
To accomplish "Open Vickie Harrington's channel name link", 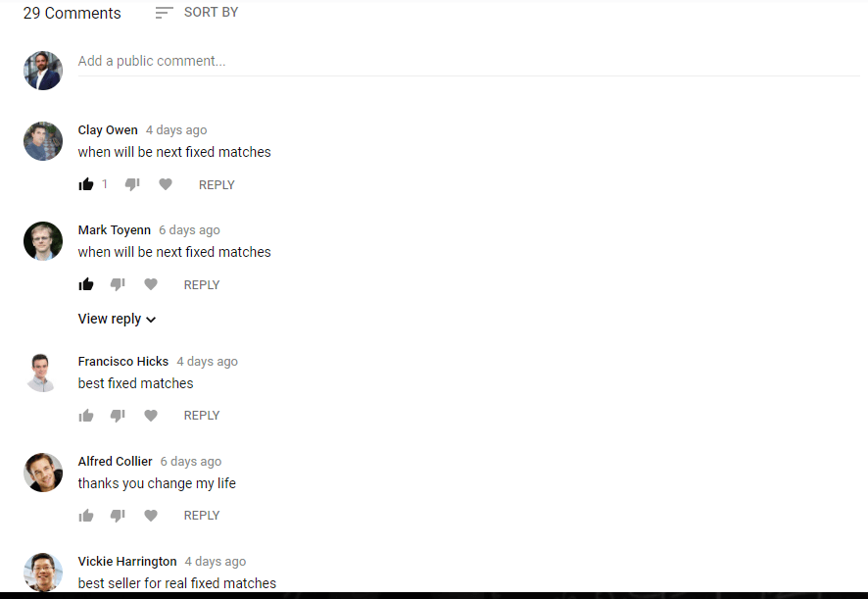I will coord(127,562).
